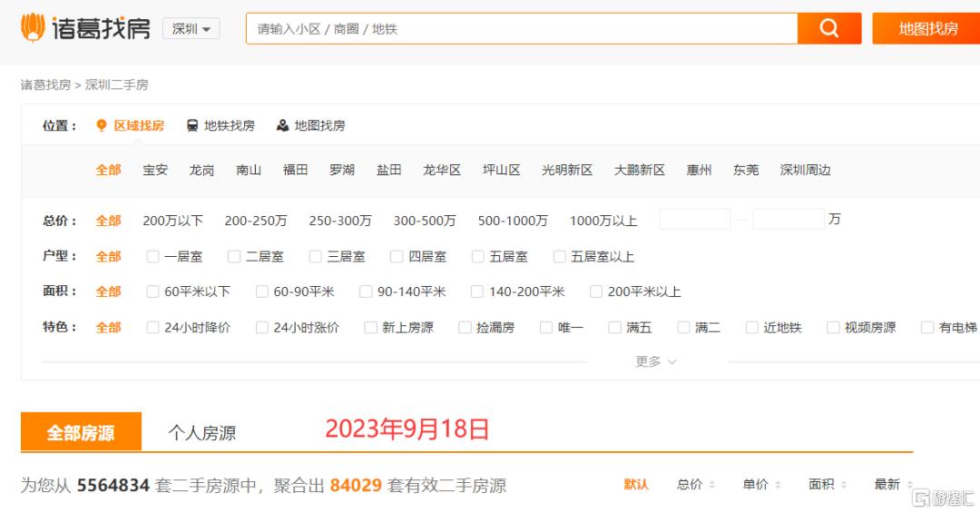
Task: Switch to the 个人房源 tab
Action: 201,433
